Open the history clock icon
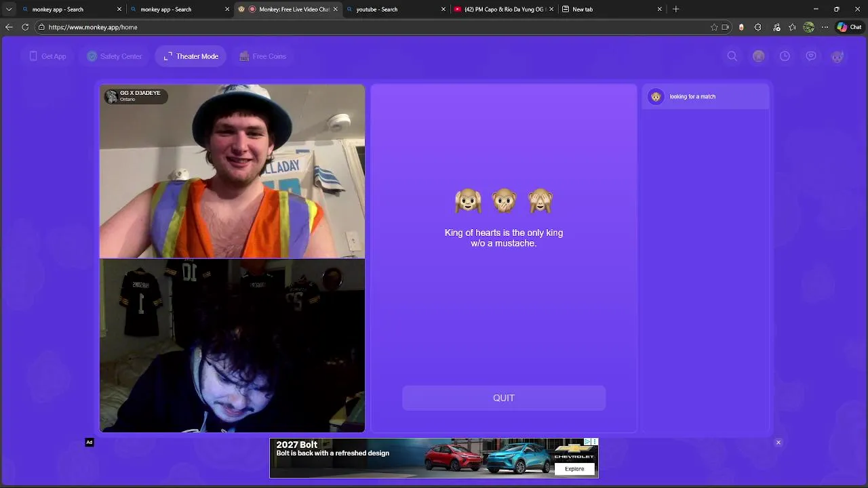 (785, 56)
